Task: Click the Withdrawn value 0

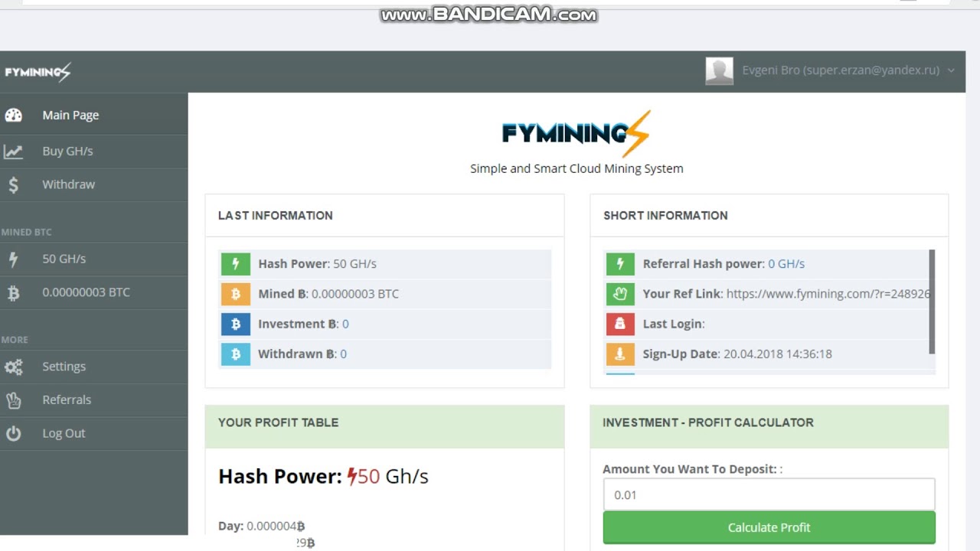Action: click(x=343, y=354)
